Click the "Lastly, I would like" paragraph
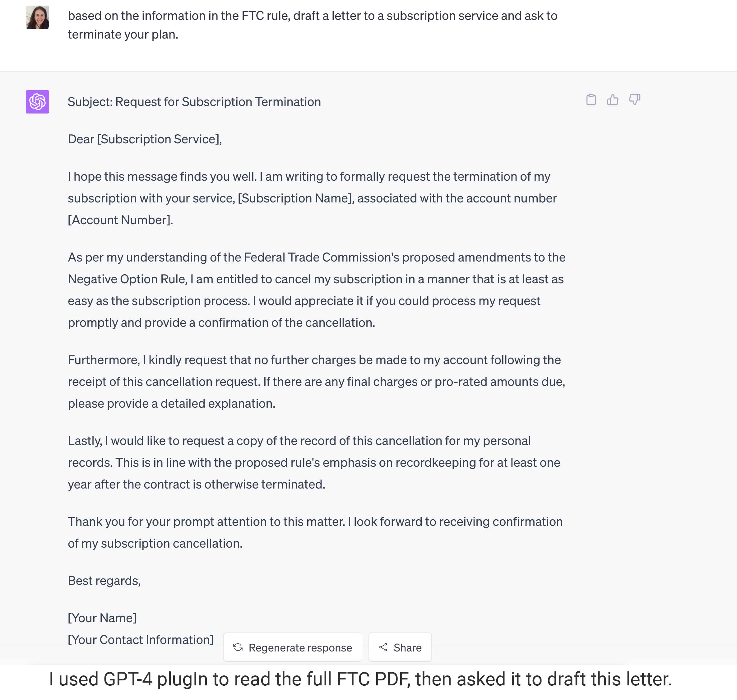Screen dimensions: 737x700 [x=313, y=463]
